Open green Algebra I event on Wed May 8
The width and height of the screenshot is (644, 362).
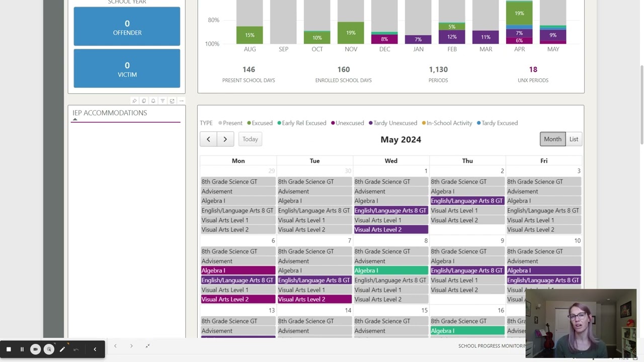[x=391, y=270]
